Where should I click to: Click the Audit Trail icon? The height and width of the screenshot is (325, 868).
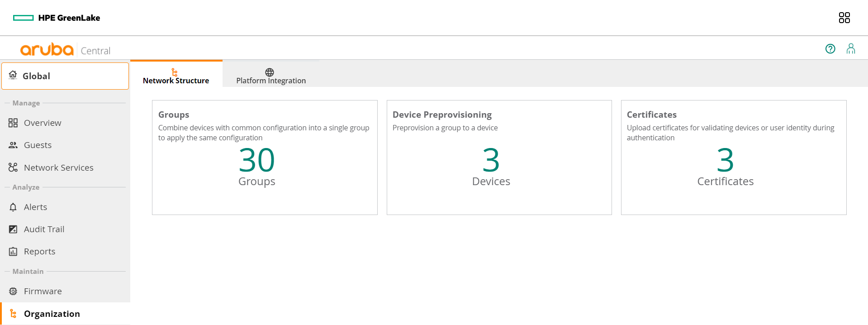coord(13,229)
